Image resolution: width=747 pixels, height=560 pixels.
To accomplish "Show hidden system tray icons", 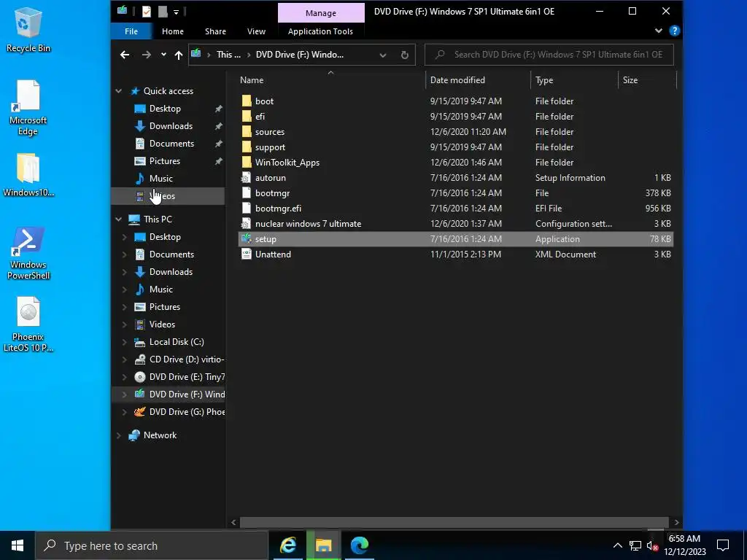I will [617, 545].
